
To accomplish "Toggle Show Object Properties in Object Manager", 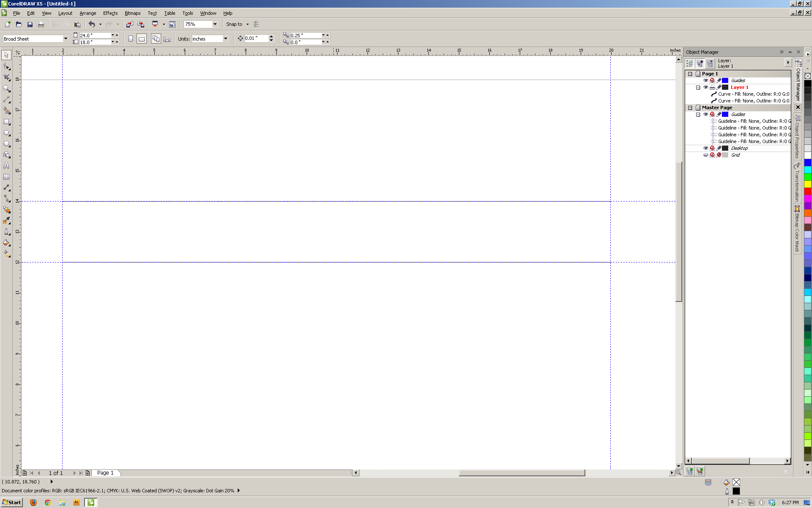I will 690,63.
